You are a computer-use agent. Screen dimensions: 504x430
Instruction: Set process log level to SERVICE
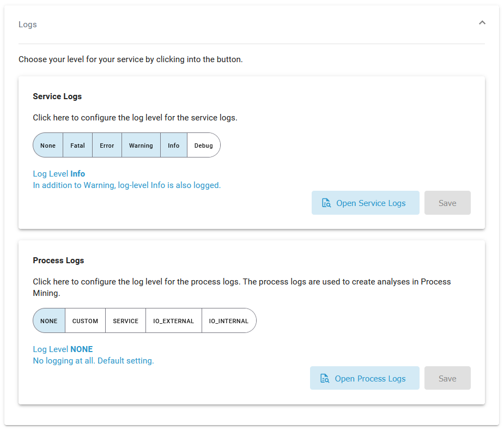pos(125,321)
